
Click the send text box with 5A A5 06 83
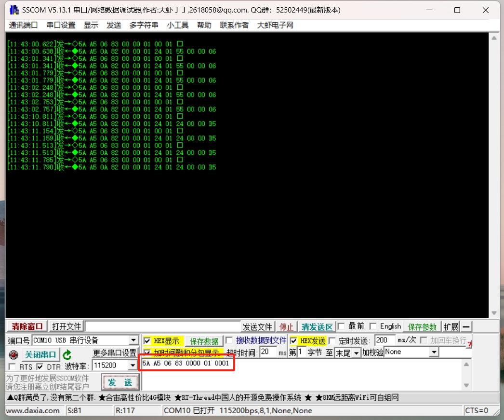[x=302, y=374]
